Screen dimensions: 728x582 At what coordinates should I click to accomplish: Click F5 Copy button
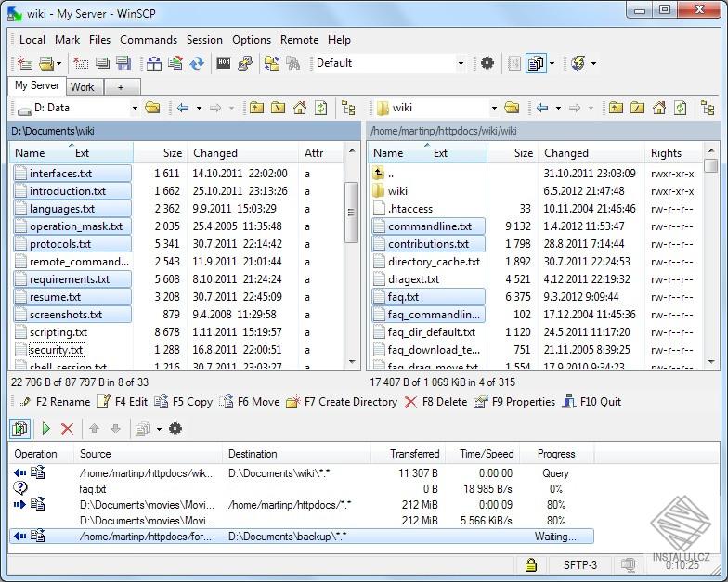coord(184,402)
